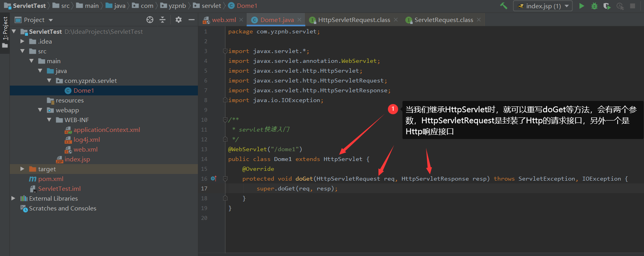Run the index.jsp configuration
Image resolution: width=644 pixels, height=256 pixels.
(581, 6)
